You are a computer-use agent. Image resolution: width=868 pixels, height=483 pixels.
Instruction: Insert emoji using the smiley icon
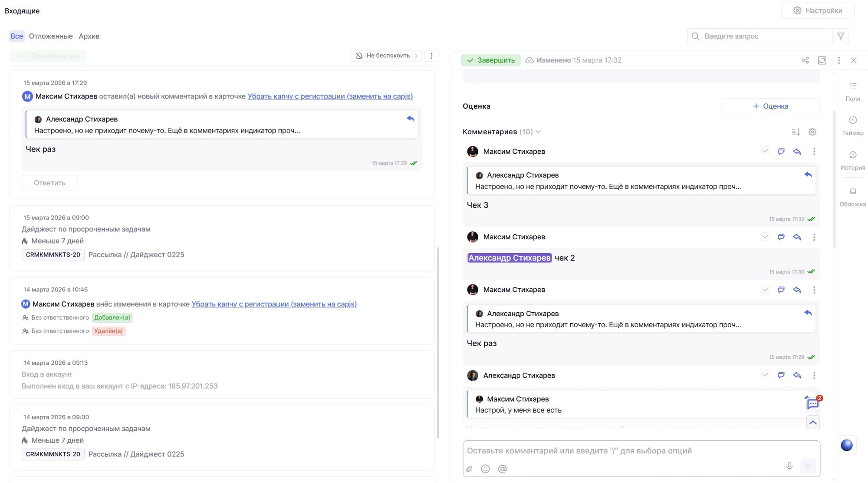(x=485, y=469)
